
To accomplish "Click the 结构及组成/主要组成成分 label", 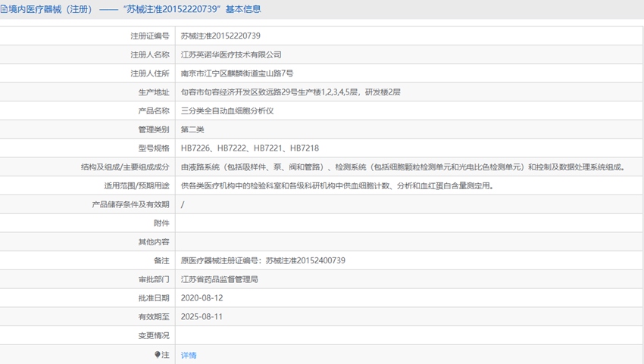I will (125, 167).
